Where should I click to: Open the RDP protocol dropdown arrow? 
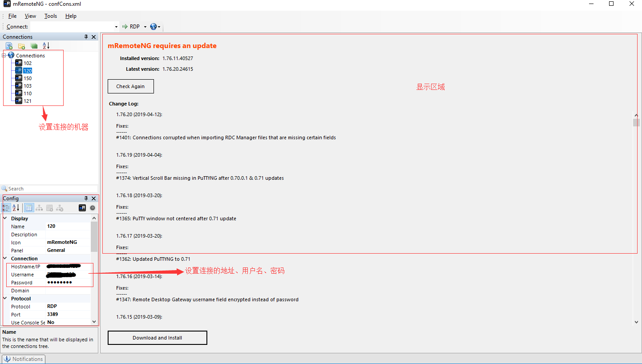(x=145, y=27)
